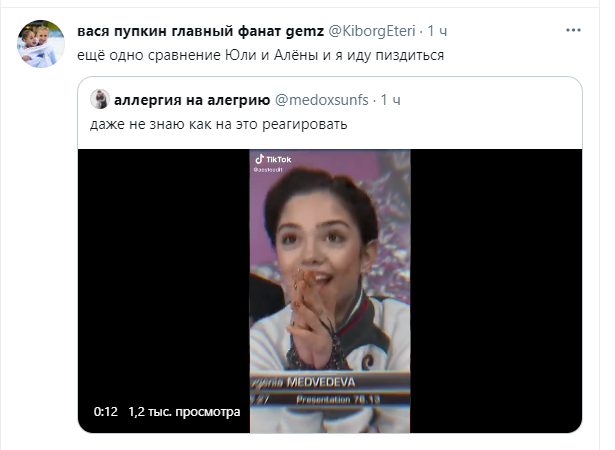Open quoted text даже не знаю как на это реагировать
Screen dimensions: 615x450
218,124
